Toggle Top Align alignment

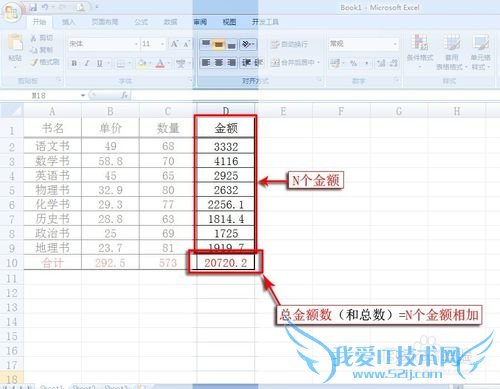(206, 44)
